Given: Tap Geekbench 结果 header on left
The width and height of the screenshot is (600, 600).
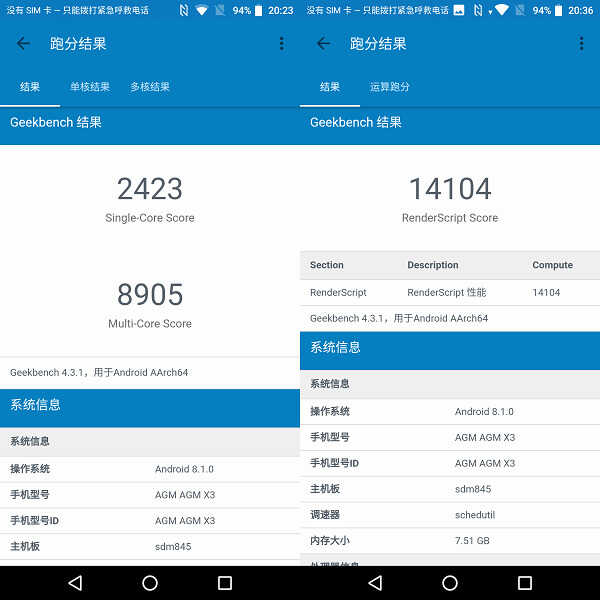Looking at the screenshot, I should point(56,122).
